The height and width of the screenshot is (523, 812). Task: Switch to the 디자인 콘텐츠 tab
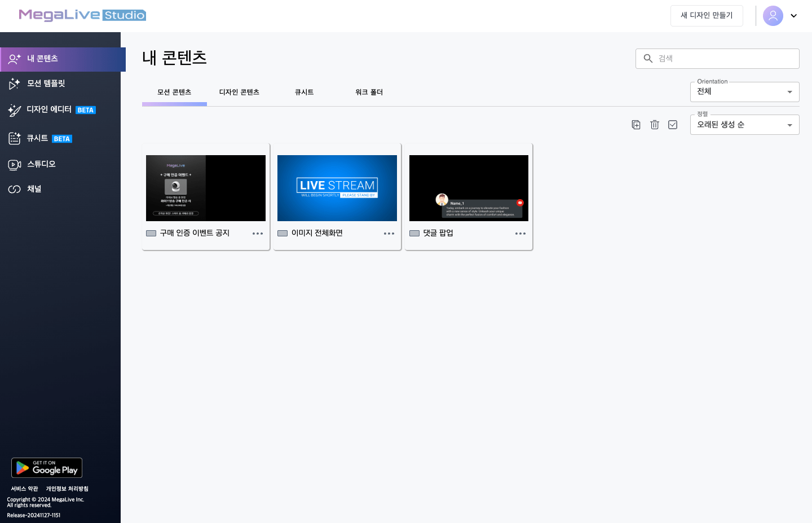coord(239,93)
